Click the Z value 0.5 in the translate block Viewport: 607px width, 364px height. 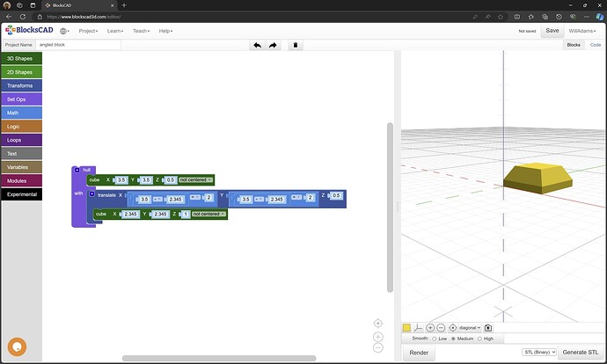[x=336, y=196]
